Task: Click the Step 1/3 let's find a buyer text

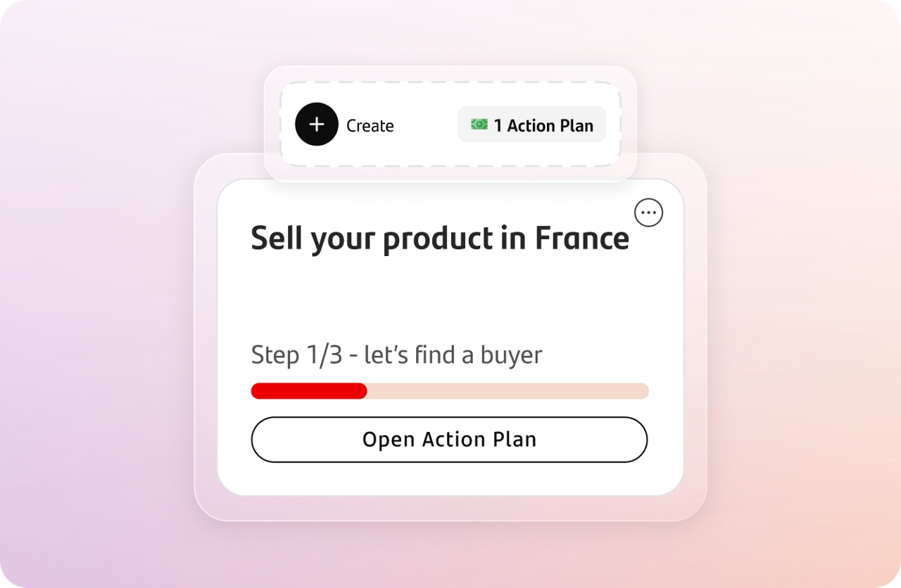Action: coord(396,354)
